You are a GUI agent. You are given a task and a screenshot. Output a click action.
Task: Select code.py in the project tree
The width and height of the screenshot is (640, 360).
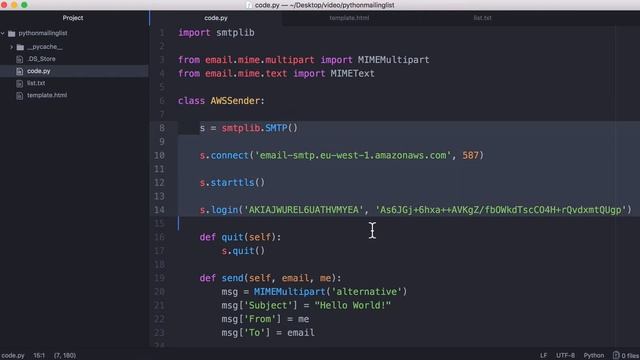(x=39, y=71)
